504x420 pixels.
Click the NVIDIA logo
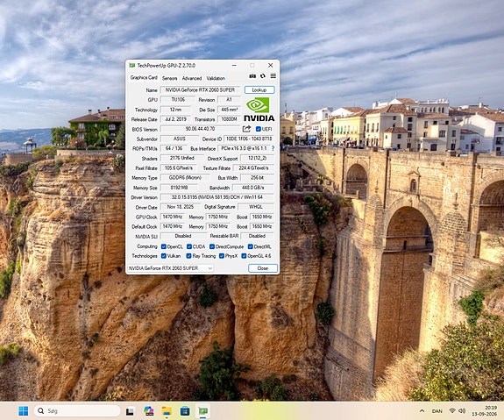point(259,110)
